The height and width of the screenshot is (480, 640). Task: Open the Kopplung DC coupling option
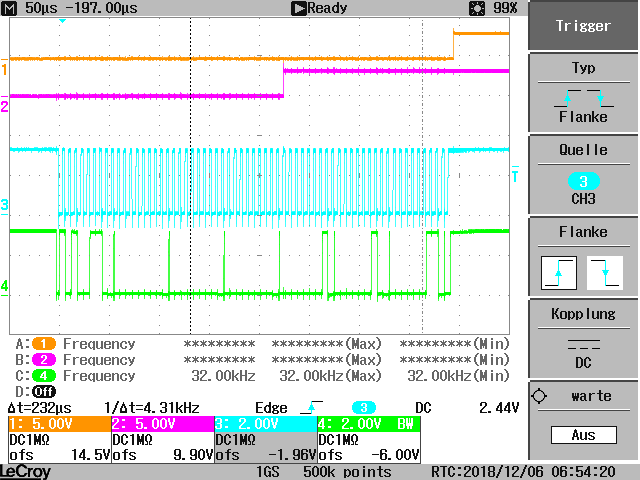[x=583, y=338]
